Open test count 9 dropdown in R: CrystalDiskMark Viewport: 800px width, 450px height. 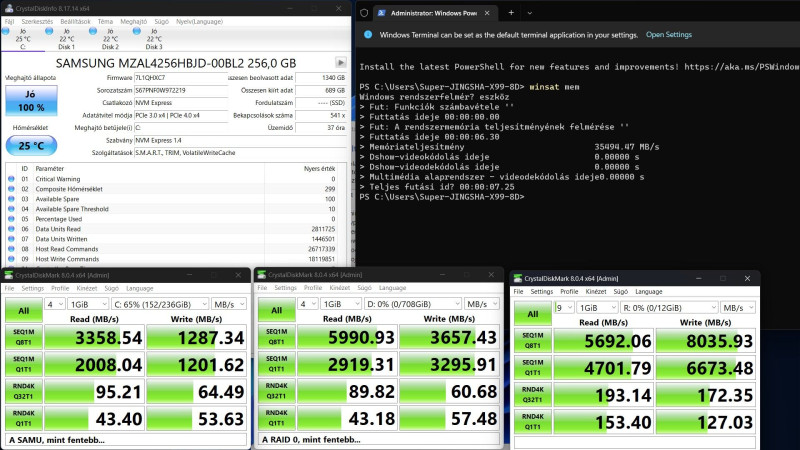564,308
